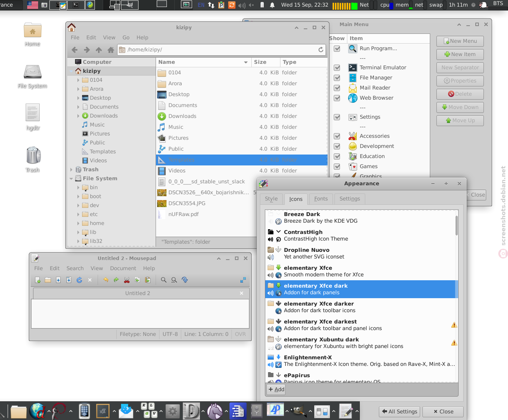Toggle Games checkbox
The width and height of the screenshot is (508, 420).
click(337, 167)
